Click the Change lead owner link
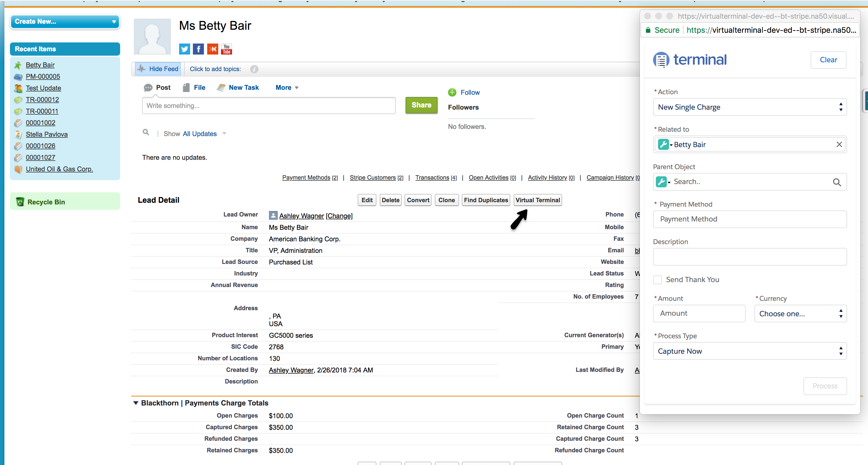This screenshot has width=868, height=465. [x=339, y=216]
